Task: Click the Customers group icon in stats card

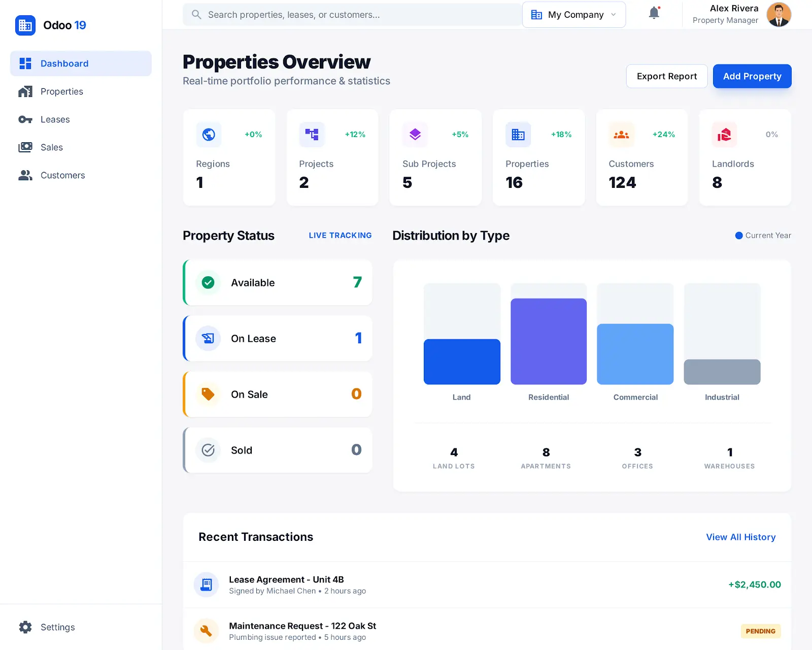Action: [621, 135]
